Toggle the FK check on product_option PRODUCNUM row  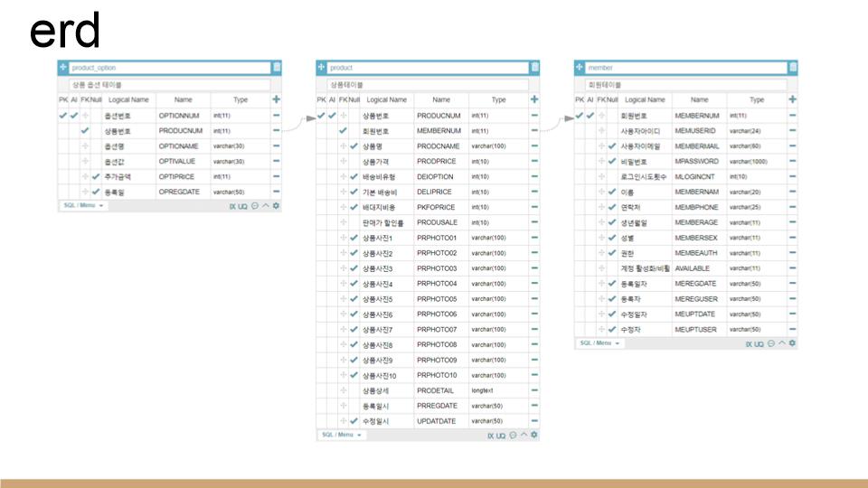[x=85, y=131]
